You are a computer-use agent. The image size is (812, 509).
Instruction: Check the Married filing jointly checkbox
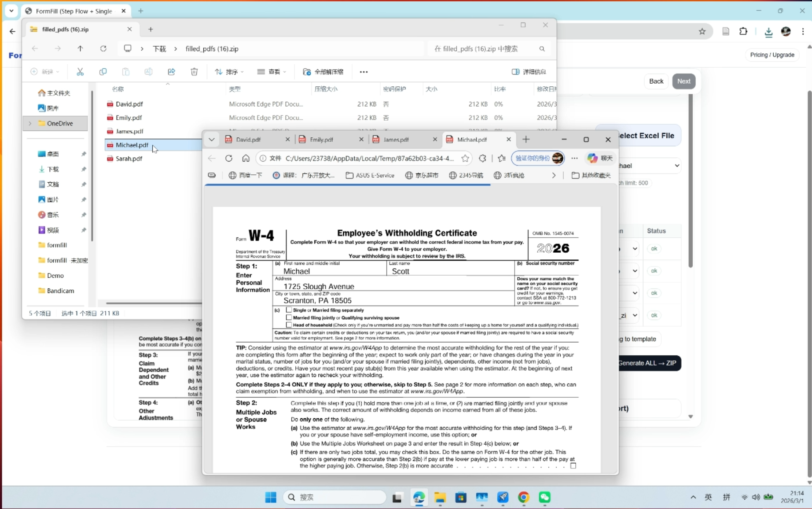[289, 317]
